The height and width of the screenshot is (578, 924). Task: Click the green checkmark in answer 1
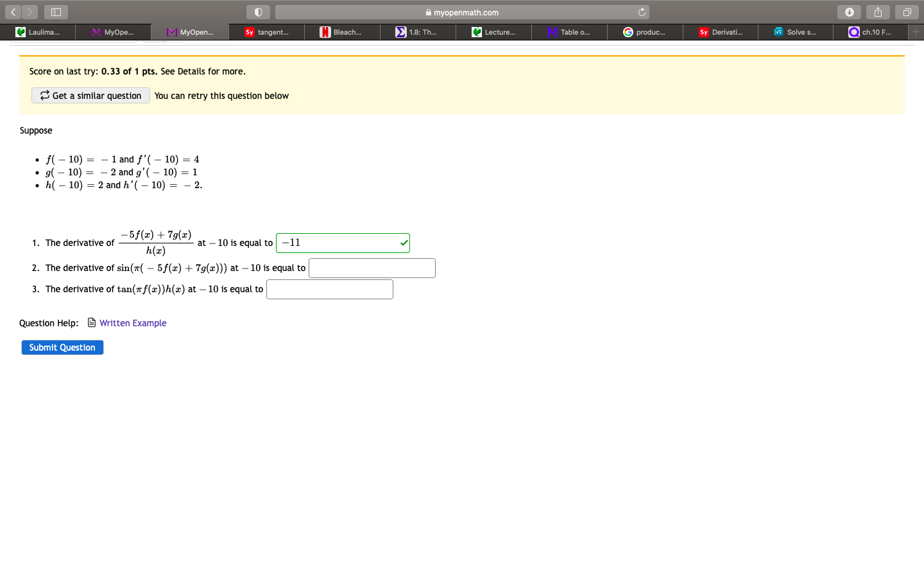404,243
